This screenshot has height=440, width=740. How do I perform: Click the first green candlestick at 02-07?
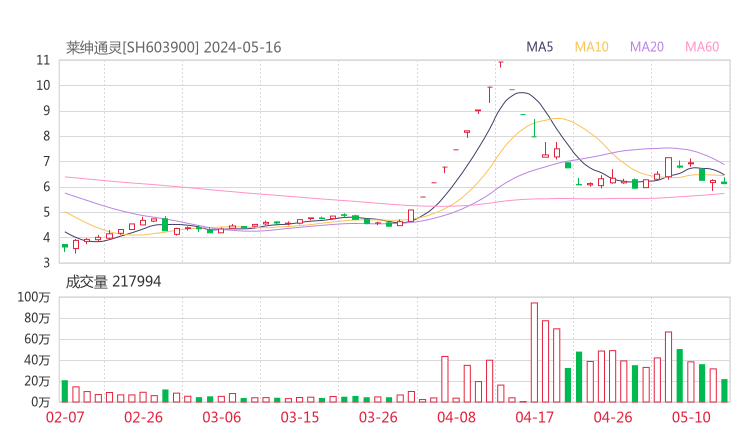65,247
